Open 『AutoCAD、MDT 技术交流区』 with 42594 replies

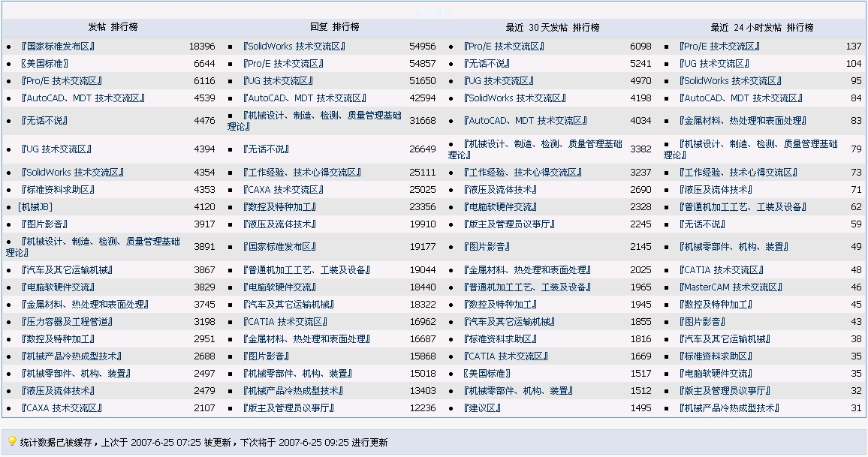[304, 98]
